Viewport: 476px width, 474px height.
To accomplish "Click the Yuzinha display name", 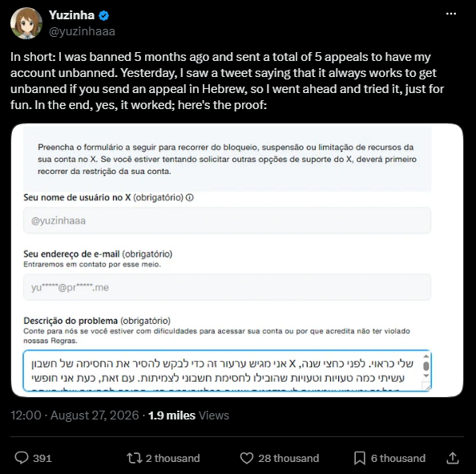I will coord(71,15).
